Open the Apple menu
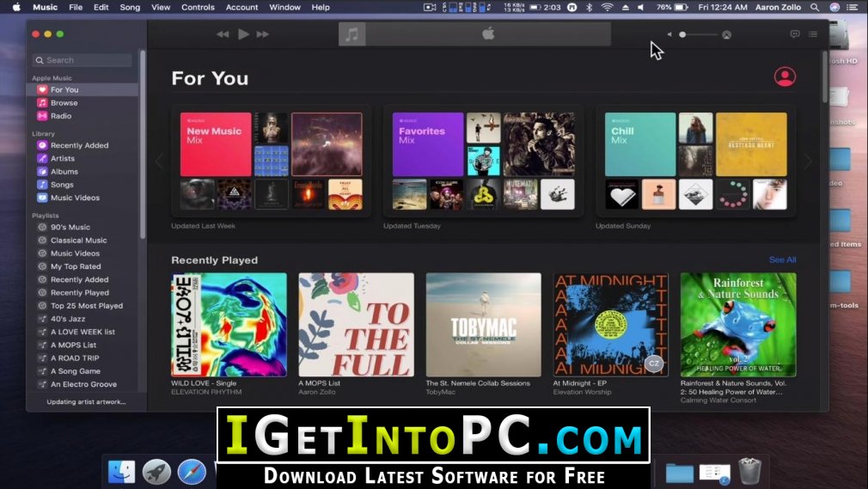The height and width of the screenshot is (489, 868). click(16, 7)
